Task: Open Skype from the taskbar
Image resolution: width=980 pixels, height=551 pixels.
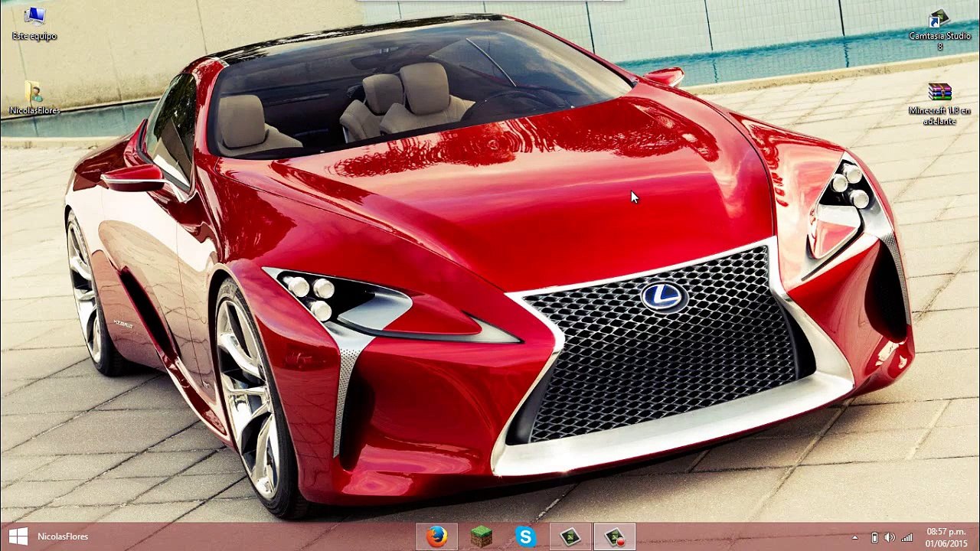Action: coord(526,536)
